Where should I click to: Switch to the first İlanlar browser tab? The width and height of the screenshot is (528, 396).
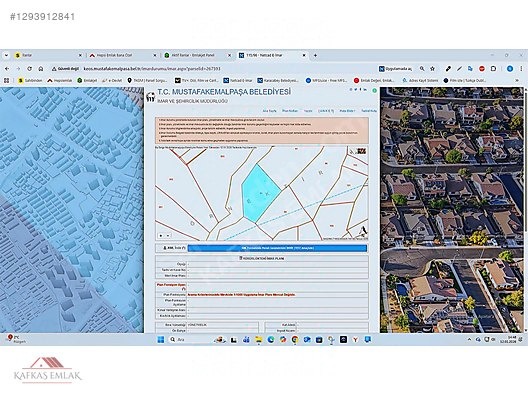click(x=48, y=55)
